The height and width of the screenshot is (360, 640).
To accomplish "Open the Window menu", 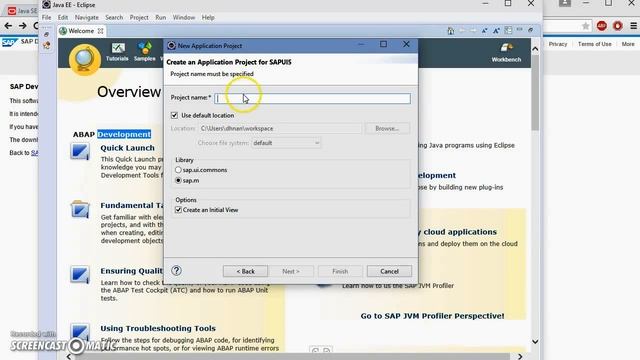I will (x=184, y=18).
